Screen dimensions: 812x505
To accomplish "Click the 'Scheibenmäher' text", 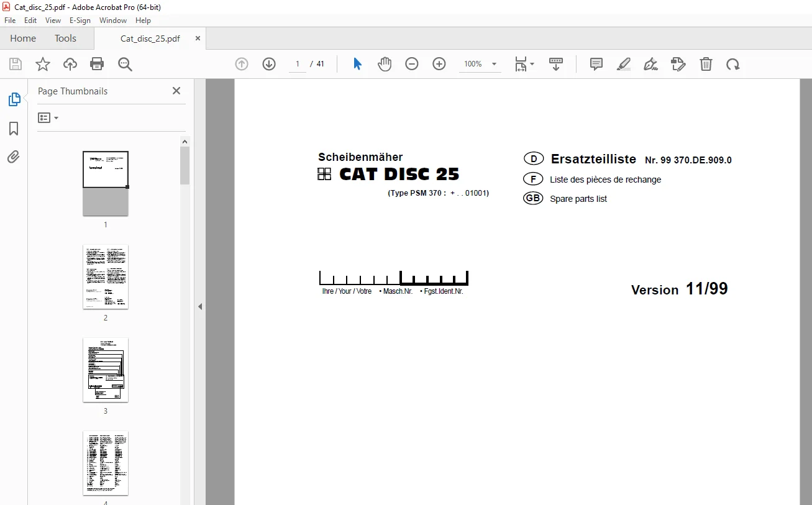I will (x=360, y=157).
